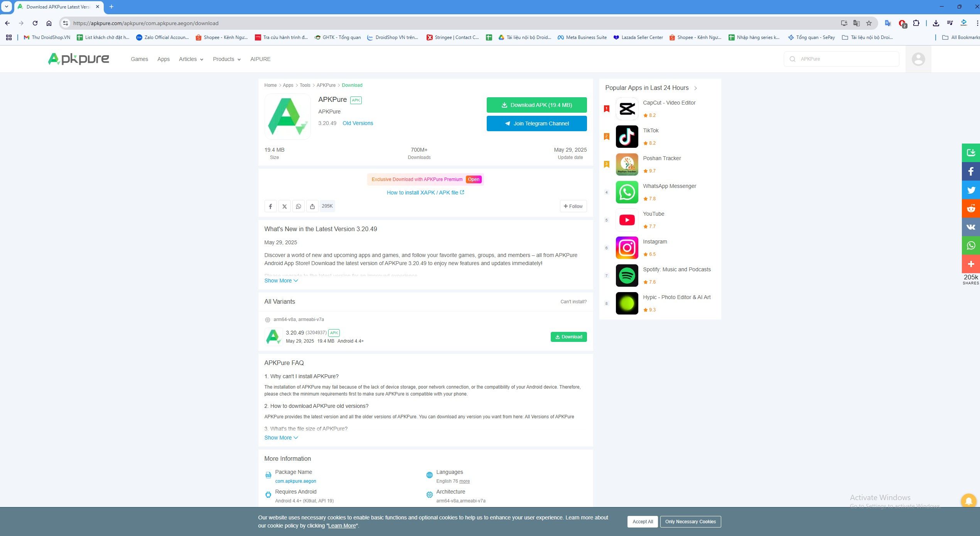
Task: Open the browser extensions puzzle icon
Action: tap(916, 23)
